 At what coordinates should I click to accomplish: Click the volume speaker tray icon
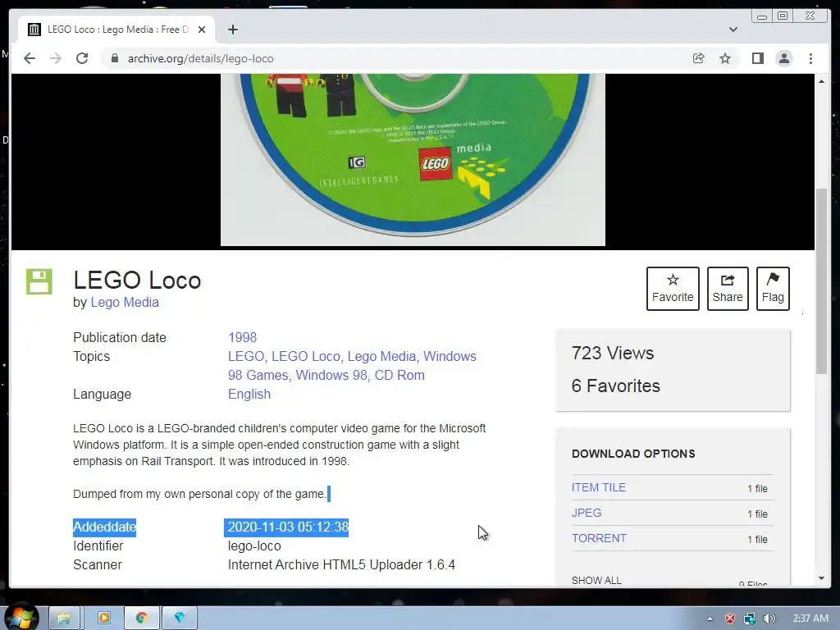click(769, 619)
